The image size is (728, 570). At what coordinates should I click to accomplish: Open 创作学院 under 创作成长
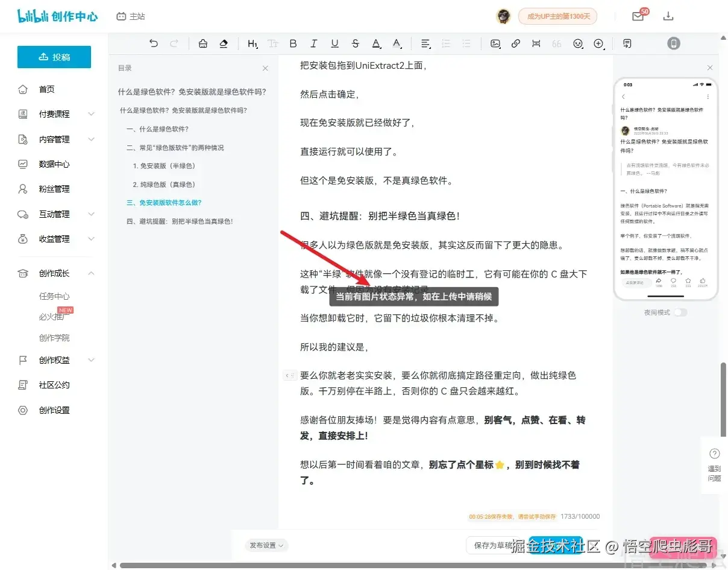[54, 338]
